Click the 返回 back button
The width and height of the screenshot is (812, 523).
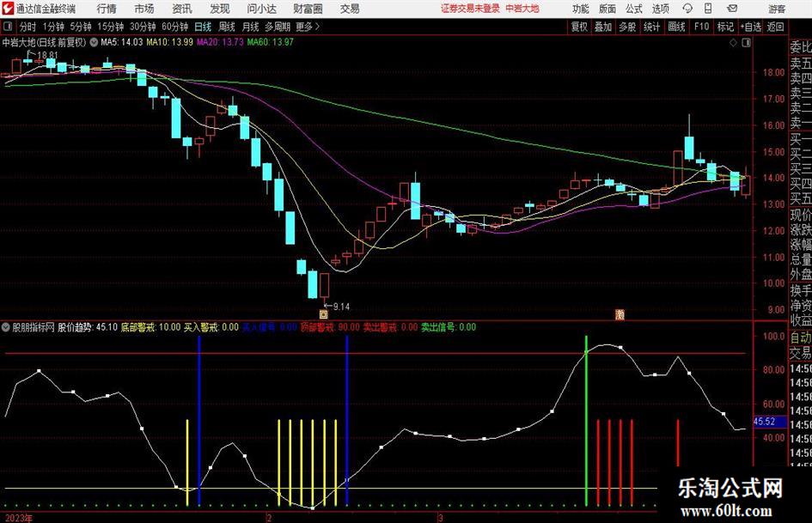775,27
